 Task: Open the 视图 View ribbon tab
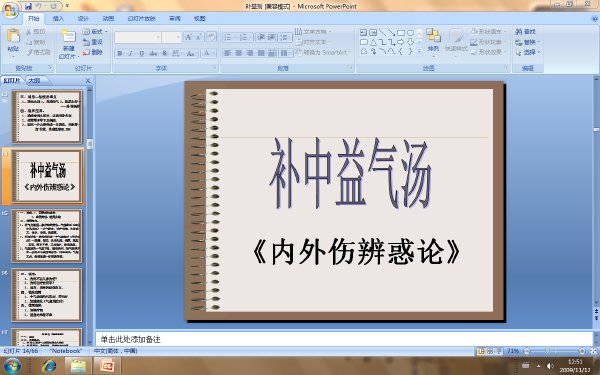(199, 18)
